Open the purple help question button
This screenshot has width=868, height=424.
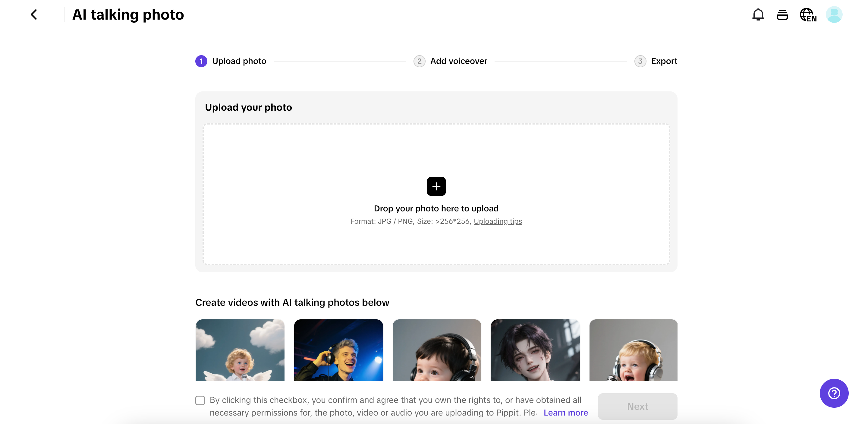tap(834, 393)
